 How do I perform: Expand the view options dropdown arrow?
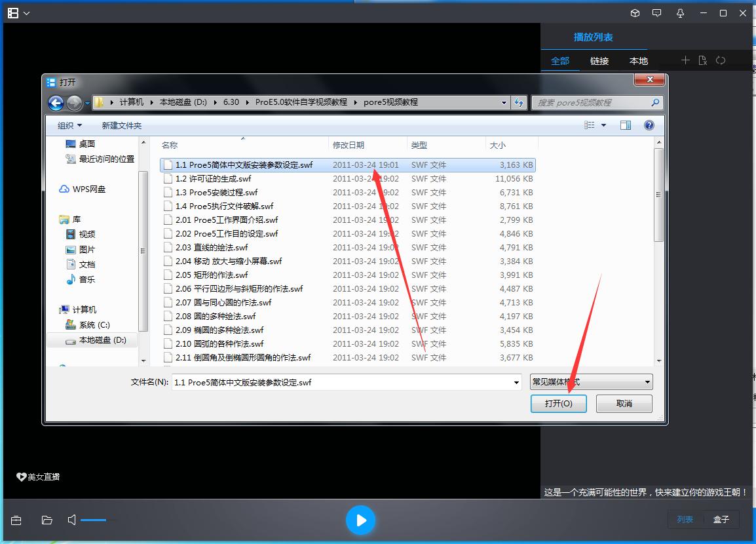pos(603,125)
